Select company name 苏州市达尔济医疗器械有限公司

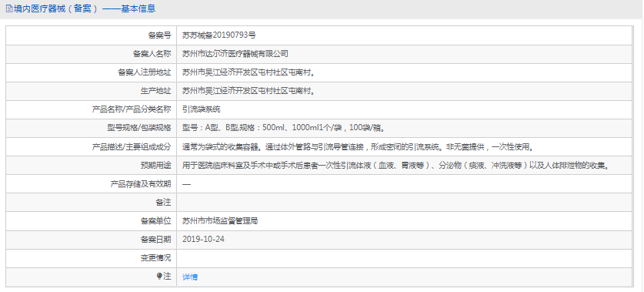point(235,54)
